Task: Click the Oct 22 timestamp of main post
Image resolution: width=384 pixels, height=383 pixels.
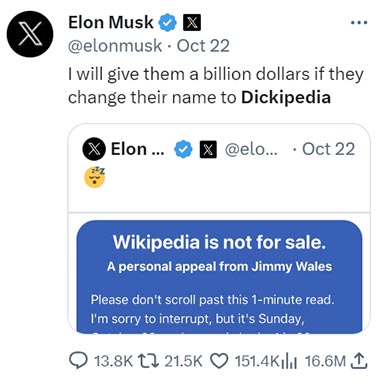Action: (x=203, y=46)
